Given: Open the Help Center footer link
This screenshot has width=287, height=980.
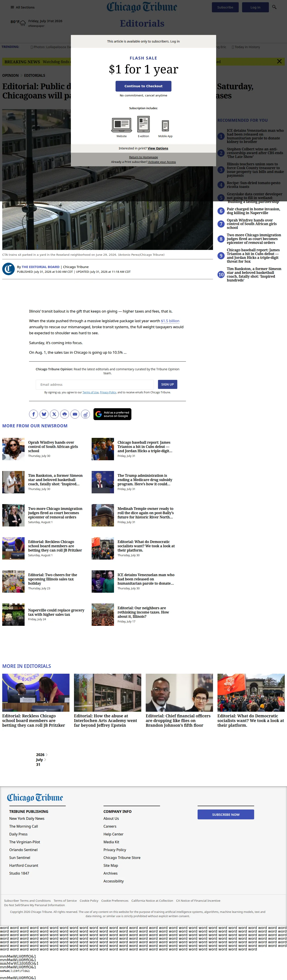Looking at the screenshot, I should tap(113, 834).
